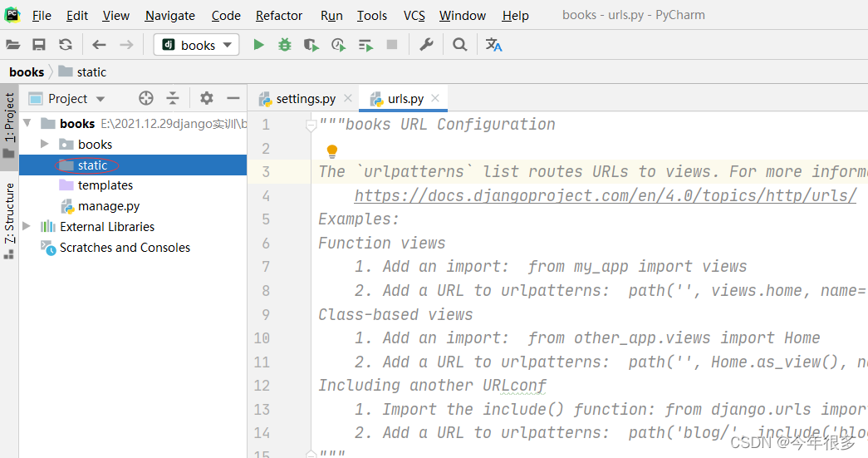868x458 pixels.
Task: Run the books configuration with green play icon
Action: click(x=258, y=45)
